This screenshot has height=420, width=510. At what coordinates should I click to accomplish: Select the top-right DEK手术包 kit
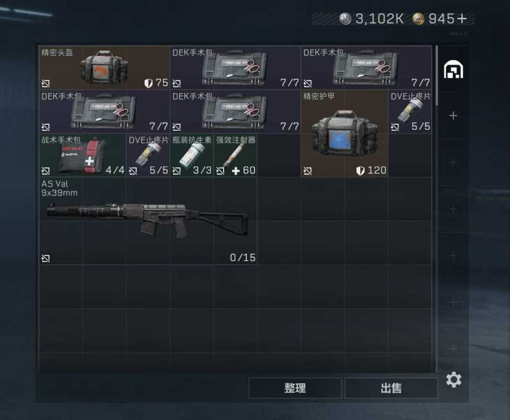click(x=366, y=68)
